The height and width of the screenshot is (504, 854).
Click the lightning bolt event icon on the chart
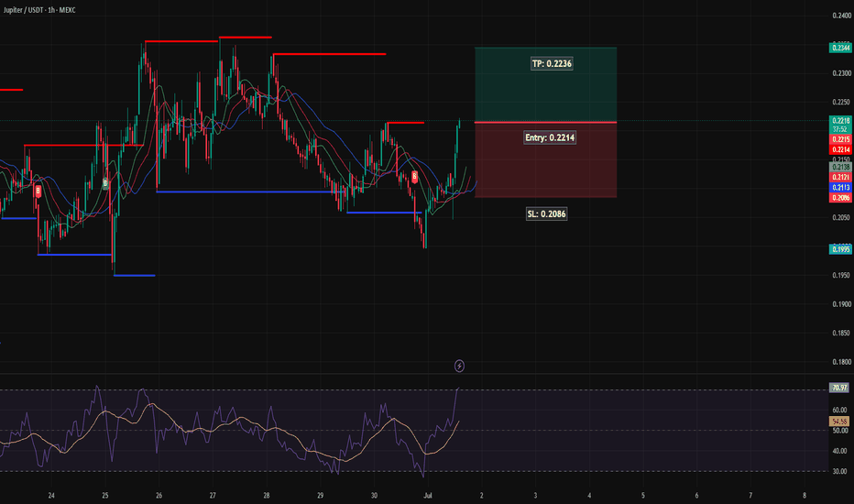(459, 366)
